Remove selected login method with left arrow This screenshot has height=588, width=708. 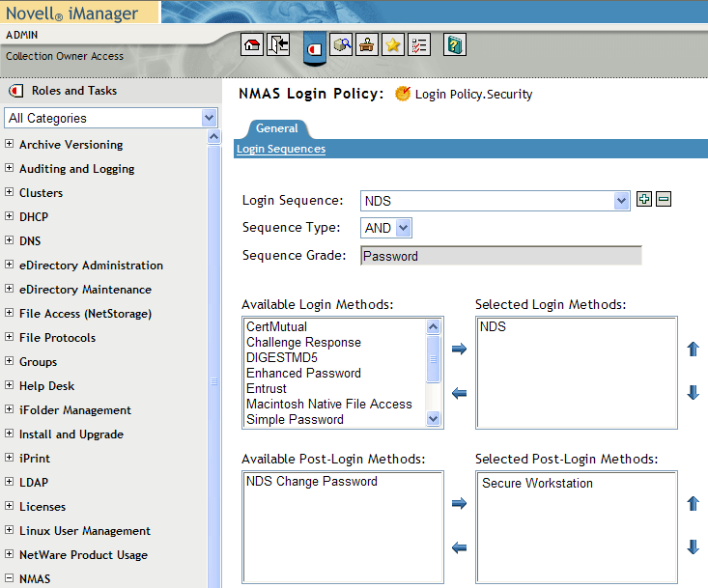(459, 393)
